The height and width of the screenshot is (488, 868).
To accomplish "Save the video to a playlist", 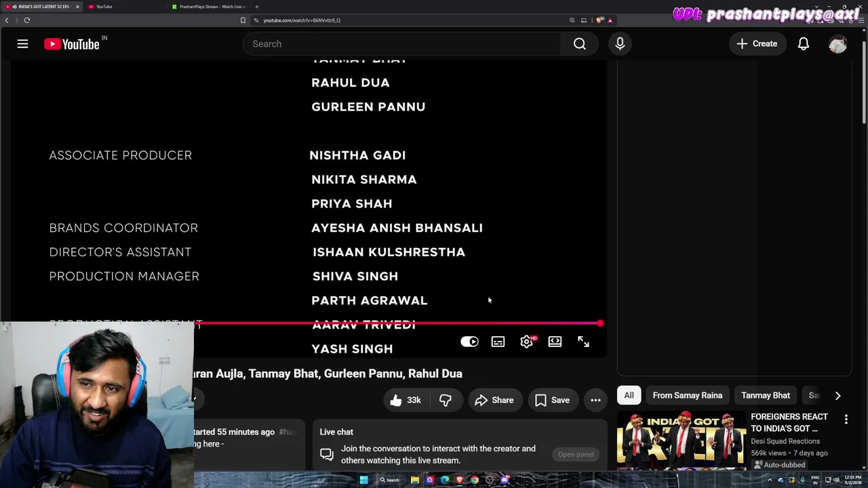I will 553,400.
